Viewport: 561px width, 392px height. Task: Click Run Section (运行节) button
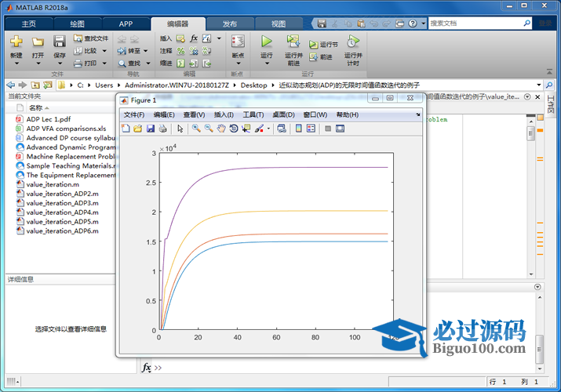click(323, 45)
